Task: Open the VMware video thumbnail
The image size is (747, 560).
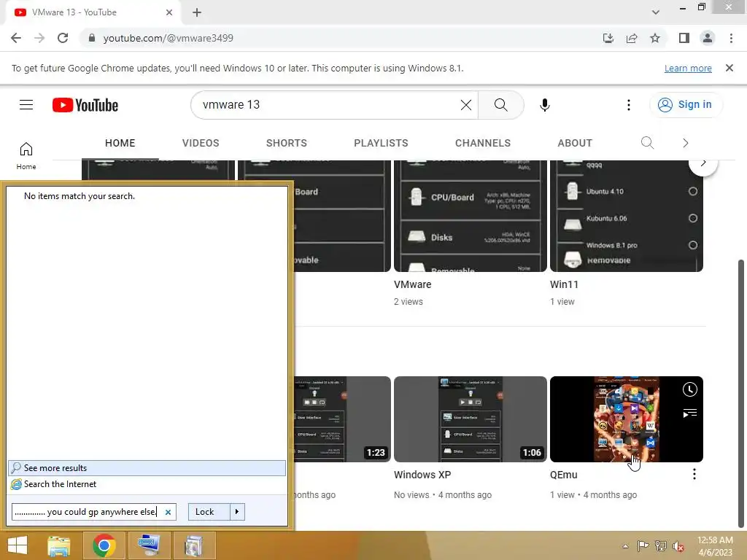Action: [471, 216]
